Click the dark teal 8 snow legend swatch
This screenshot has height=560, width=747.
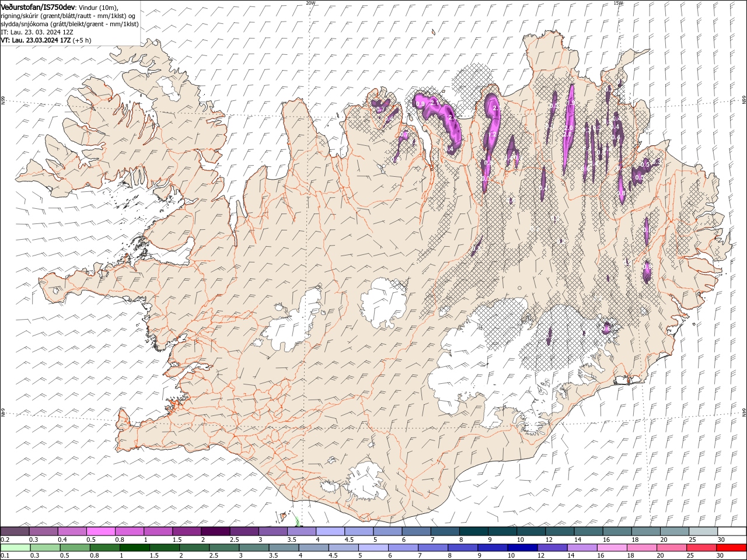pos(474,531)
